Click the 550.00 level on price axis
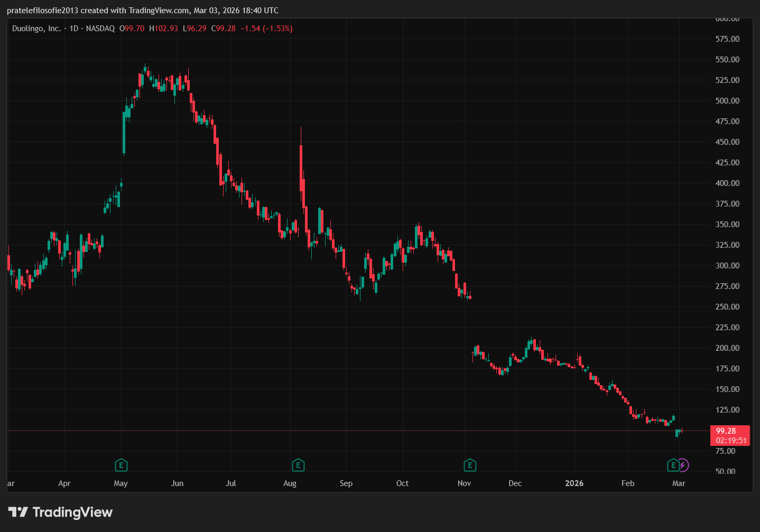The height and width of the screenshot is (532, 760). [727, 60]
